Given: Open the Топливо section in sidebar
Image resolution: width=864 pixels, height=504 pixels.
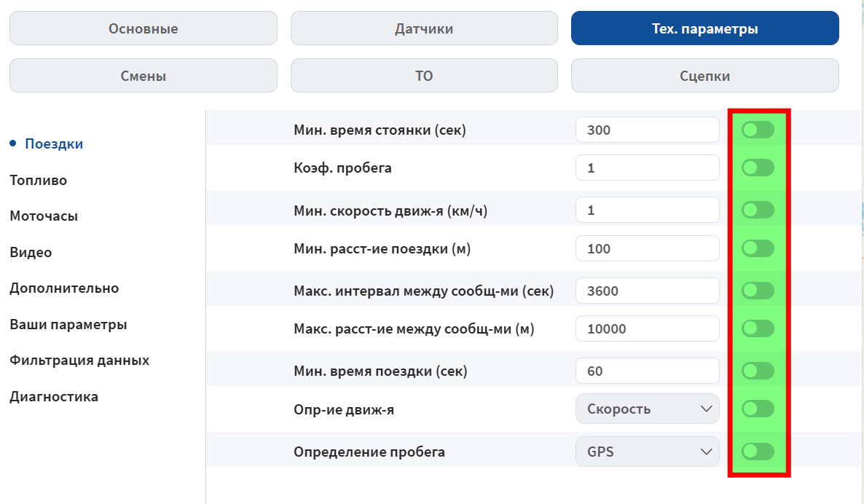Looking at the screenshot, I should (38, 180).
